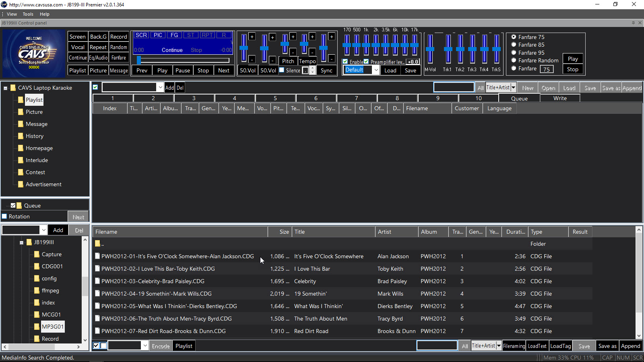Click the parent folder '..' icon
Screen dimensions: 644x362
coord(97,244)
